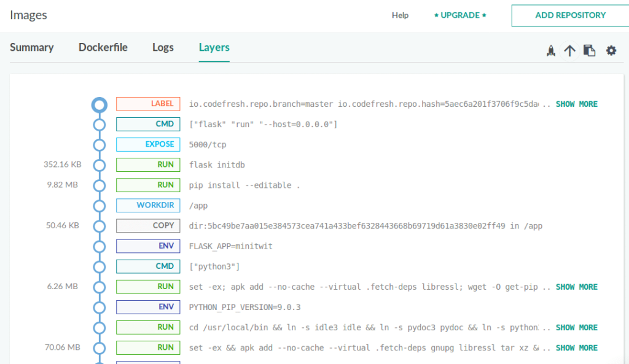Click the flask initdb RUN badge

[x=147, y=165]
